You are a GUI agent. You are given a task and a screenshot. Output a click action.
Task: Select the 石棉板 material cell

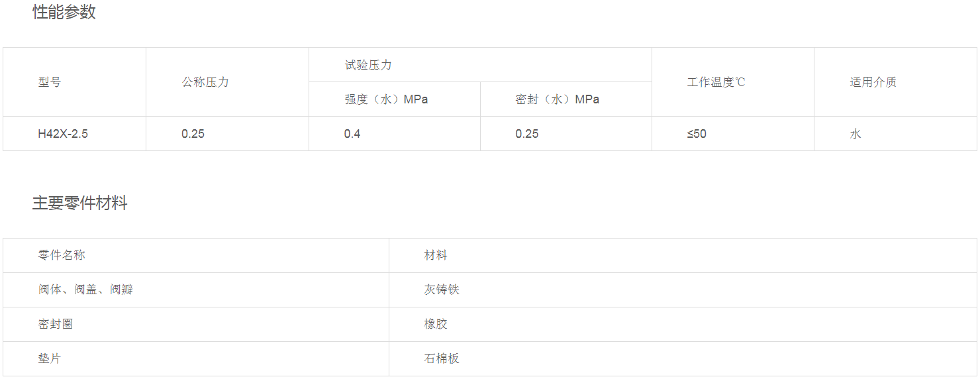point(442,358)
